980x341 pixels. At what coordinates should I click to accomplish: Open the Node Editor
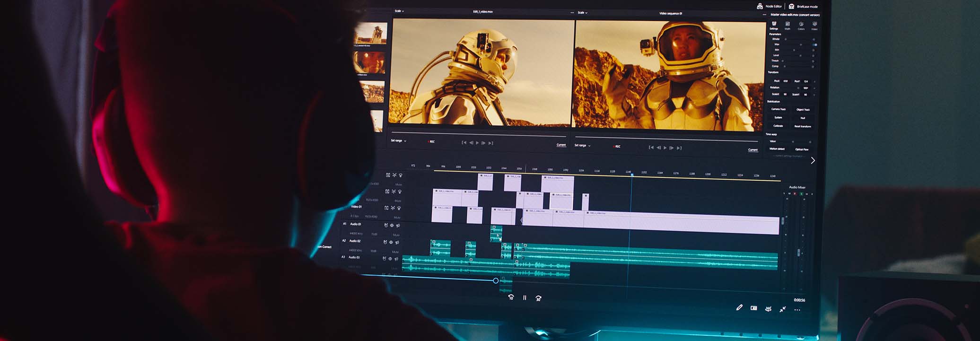(x=770, y=6)
